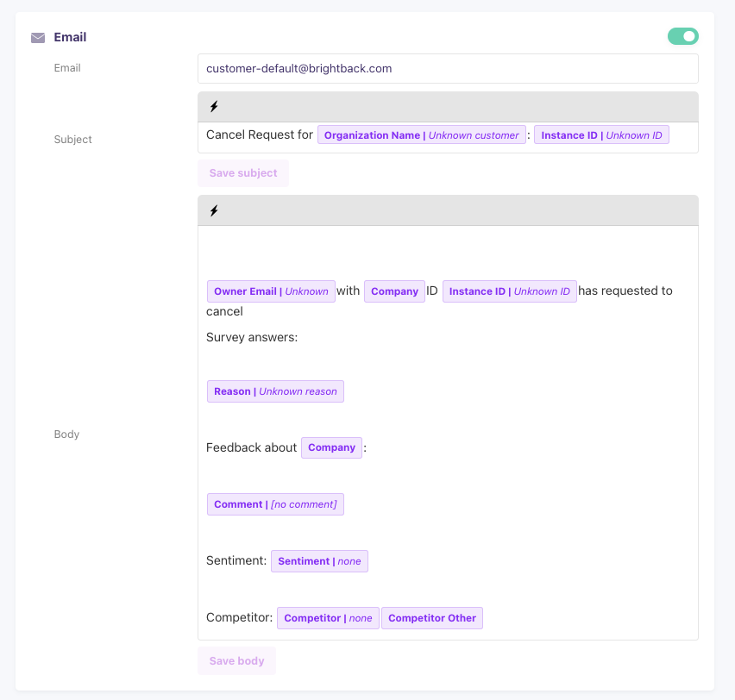Click the Company tag before the ID field

[394, 291]
